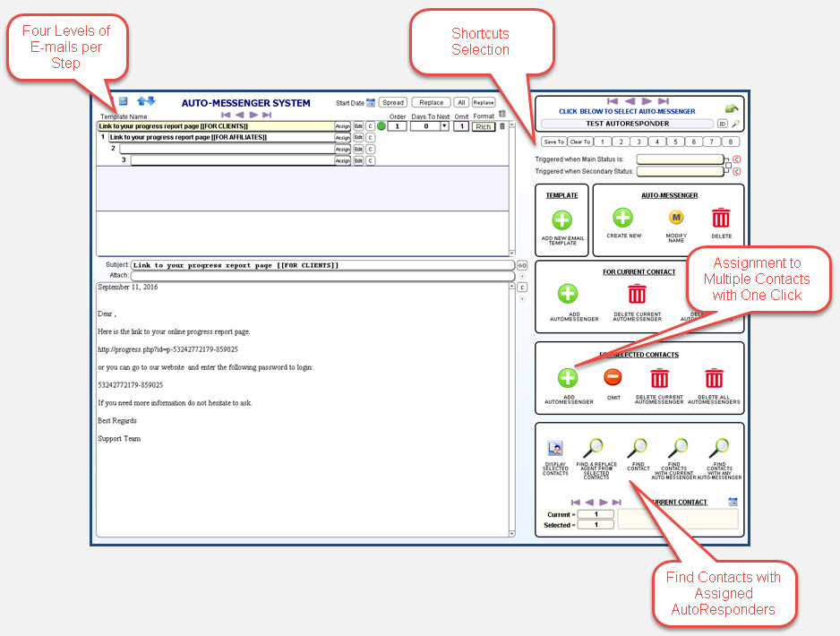Screen dimensions: 840x636
Task: Toggle the green status dot on first row
Action: pos(381,126)
